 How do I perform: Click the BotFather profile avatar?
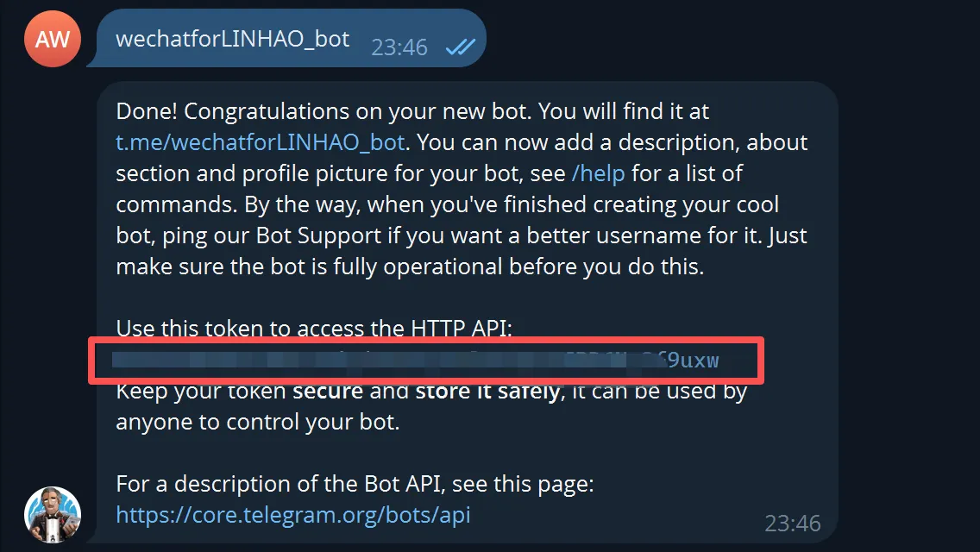tap(52, 516)
